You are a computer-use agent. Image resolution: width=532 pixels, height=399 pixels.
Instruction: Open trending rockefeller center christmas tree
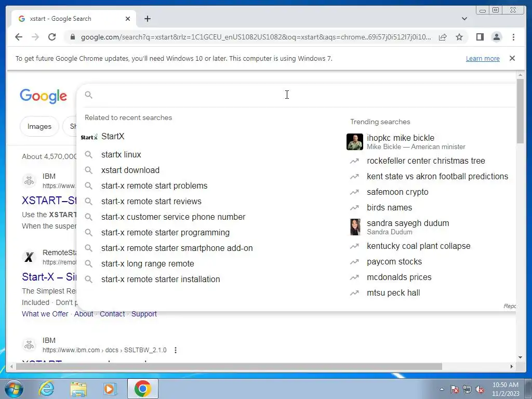426,161
